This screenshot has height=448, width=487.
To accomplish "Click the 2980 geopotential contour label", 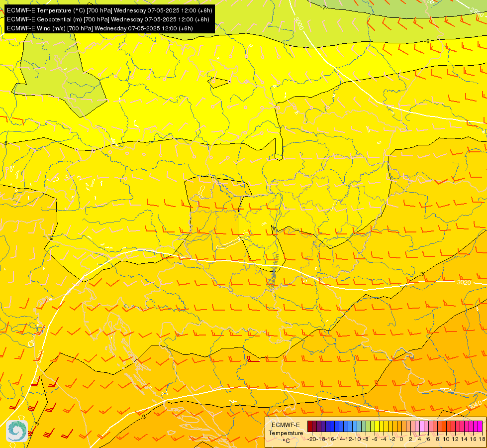I will coord(477,12).
